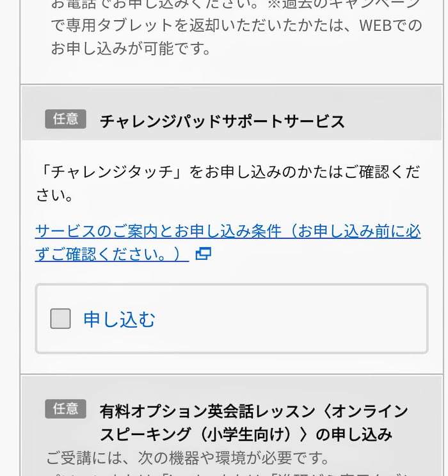Open the external-window icon after the link

tap(203, 253)
